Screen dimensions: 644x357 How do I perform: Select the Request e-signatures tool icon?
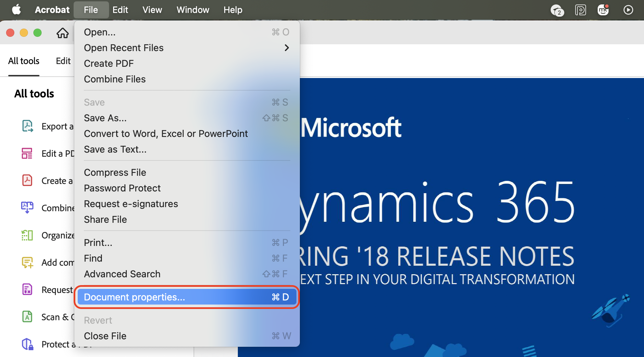coord(27,289)
